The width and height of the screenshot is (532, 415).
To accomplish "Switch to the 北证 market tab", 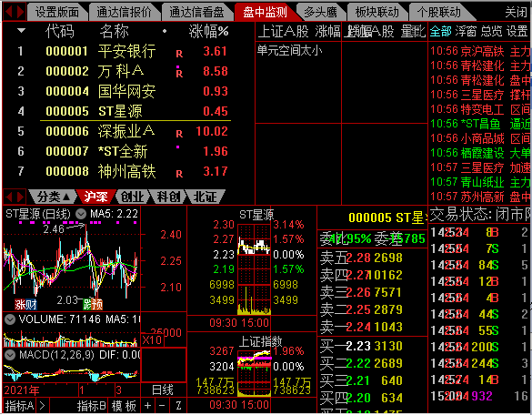I will (x=205, y=197).
